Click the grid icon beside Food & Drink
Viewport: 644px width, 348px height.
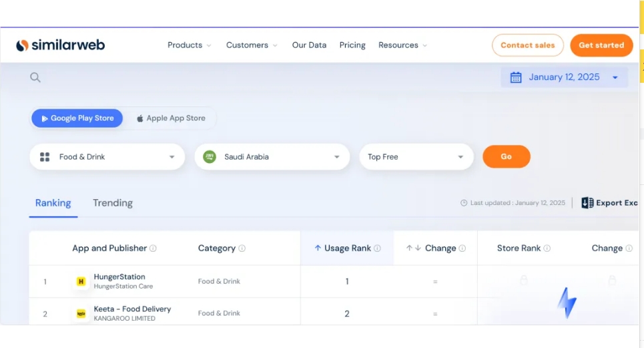[x=45, y=156]
